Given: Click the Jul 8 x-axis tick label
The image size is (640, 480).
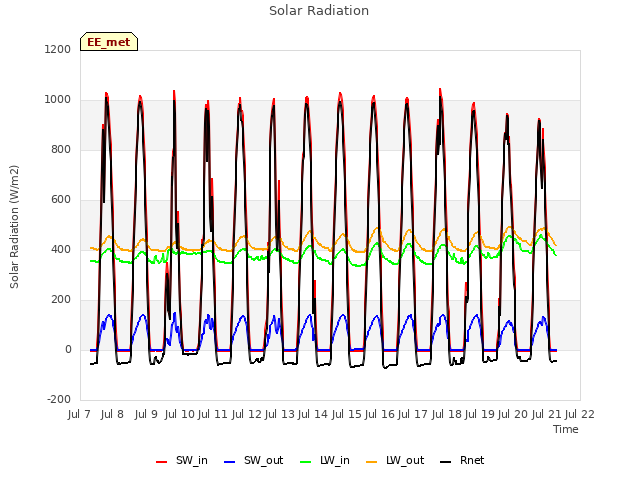Looking at the screenshot, I should pyautogui.click(x=112, y=415).
